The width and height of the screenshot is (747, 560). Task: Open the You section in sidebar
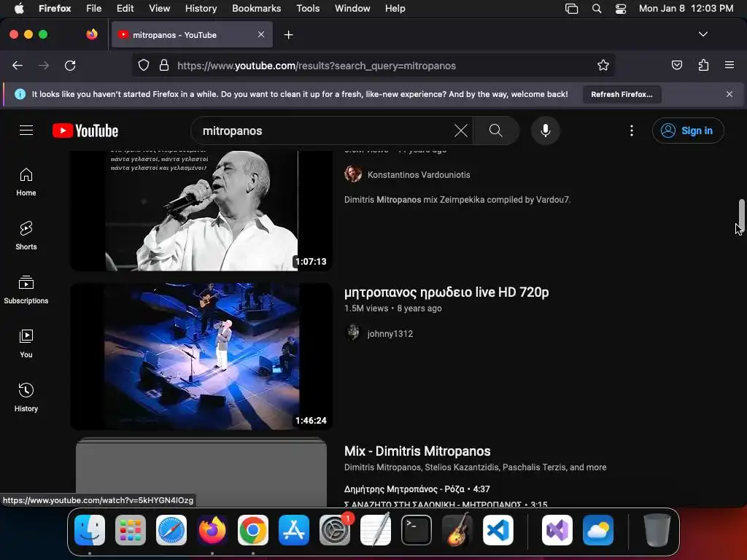coord(26,344)
